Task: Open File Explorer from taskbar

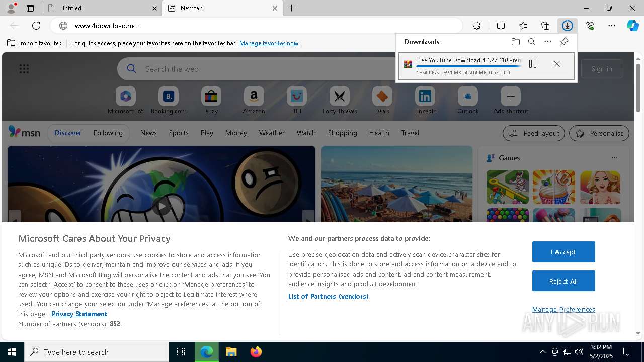Action: [x=231, y=352]
